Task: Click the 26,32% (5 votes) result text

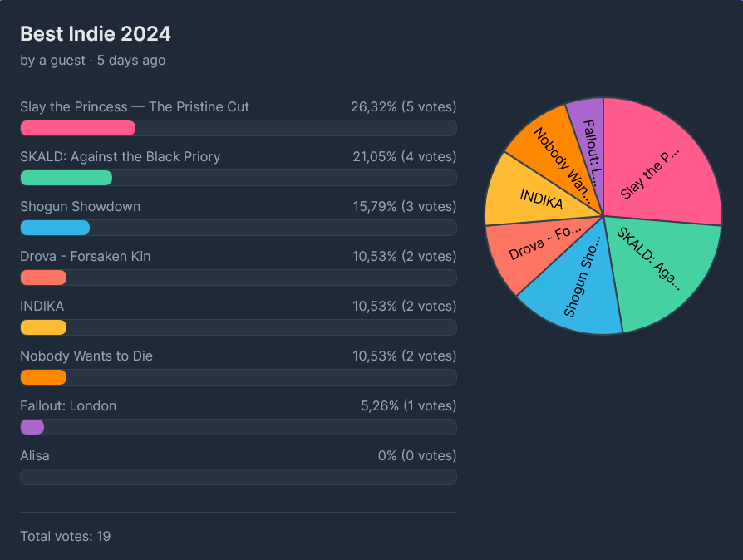Action: point(404,106)
